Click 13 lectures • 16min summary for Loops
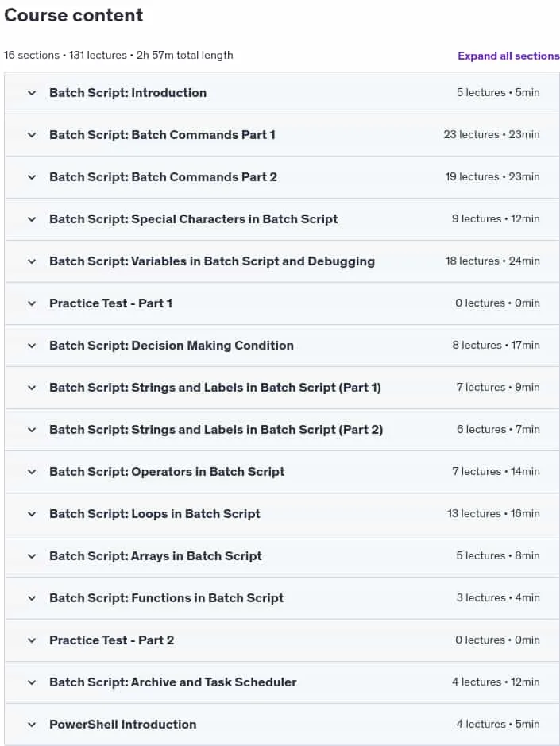The height and width of the screenshot is (746, 560). coord(493,514)
